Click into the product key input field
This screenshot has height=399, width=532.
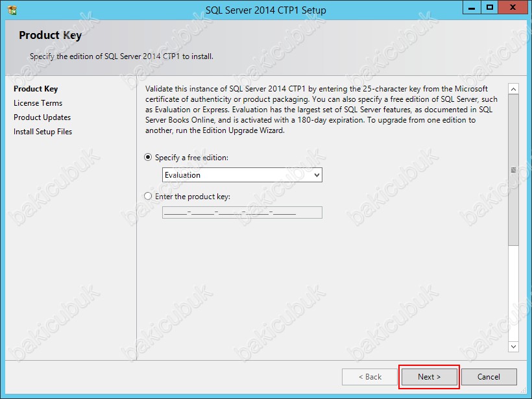(x=242, y=212)
